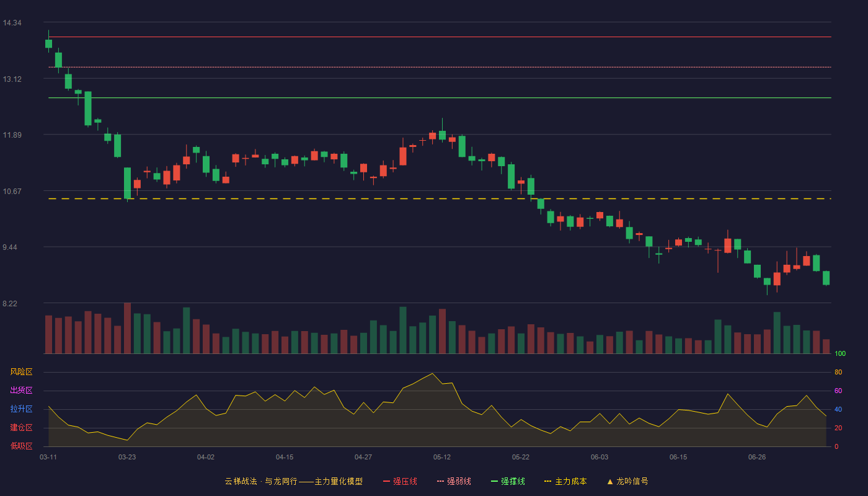Click the 05-22 date label
The height and width of the screenshot is (496, 868).
click(x=521, y=457)
